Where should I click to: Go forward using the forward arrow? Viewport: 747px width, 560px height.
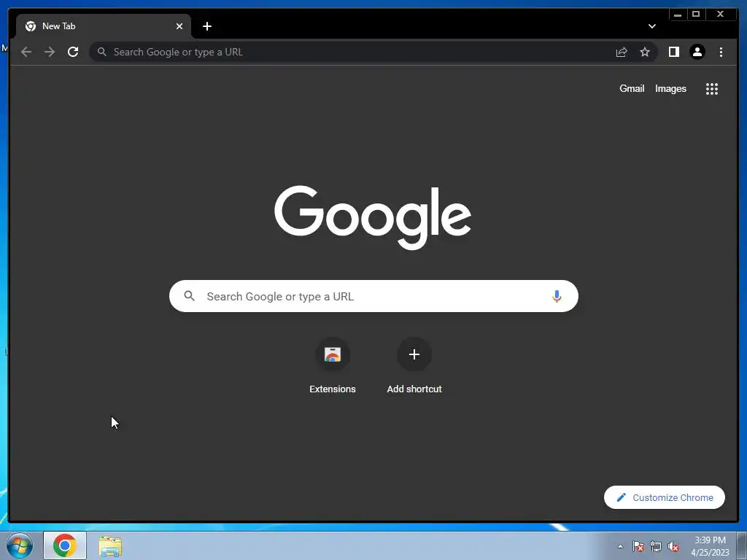pyautogui.click(x=50, y=52)
